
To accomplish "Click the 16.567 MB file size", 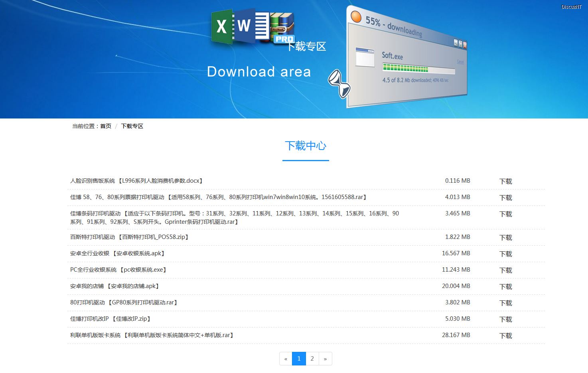I will point(456,253).
